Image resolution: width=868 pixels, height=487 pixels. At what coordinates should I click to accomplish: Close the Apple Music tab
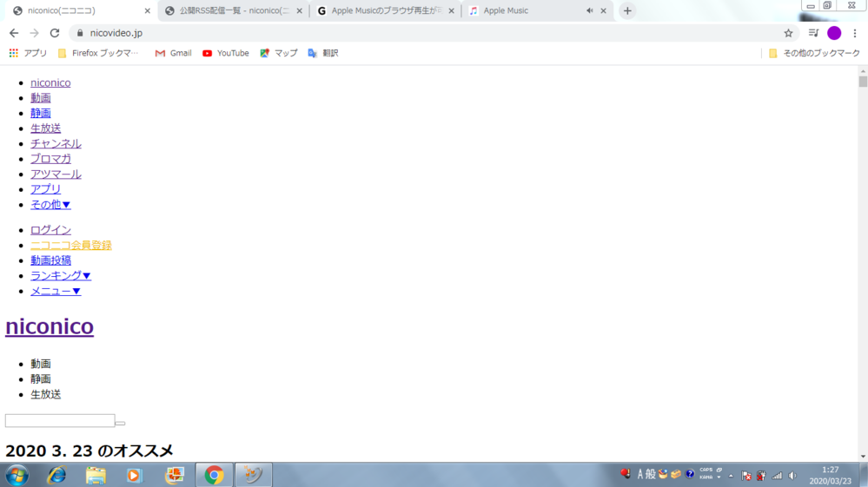603,10
